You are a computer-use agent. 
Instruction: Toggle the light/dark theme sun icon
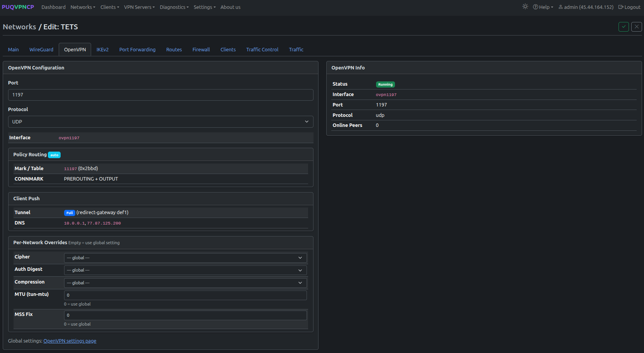click(525, 7)
